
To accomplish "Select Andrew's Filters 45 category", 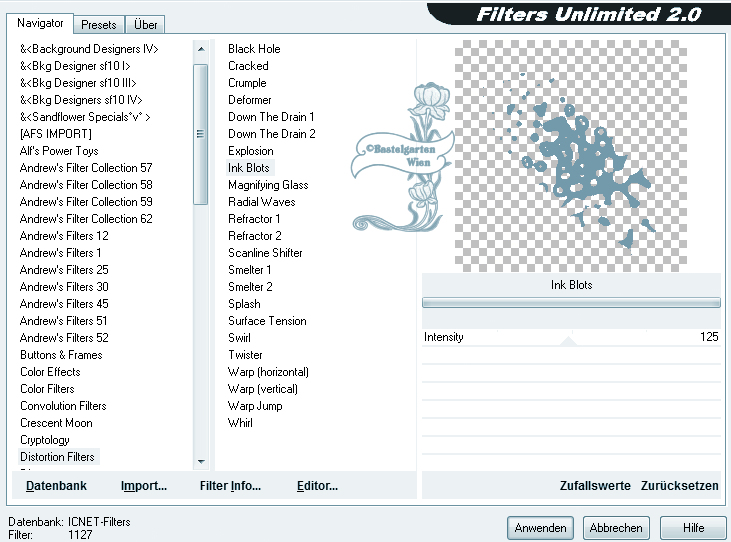I will pyautogui.click(x=64, y=304).
